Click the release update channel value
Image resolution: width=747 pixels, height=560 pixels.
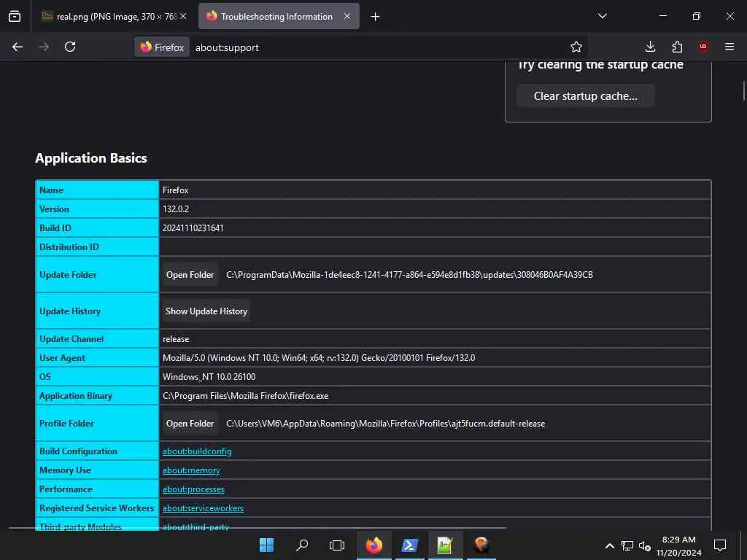(176, 339)
